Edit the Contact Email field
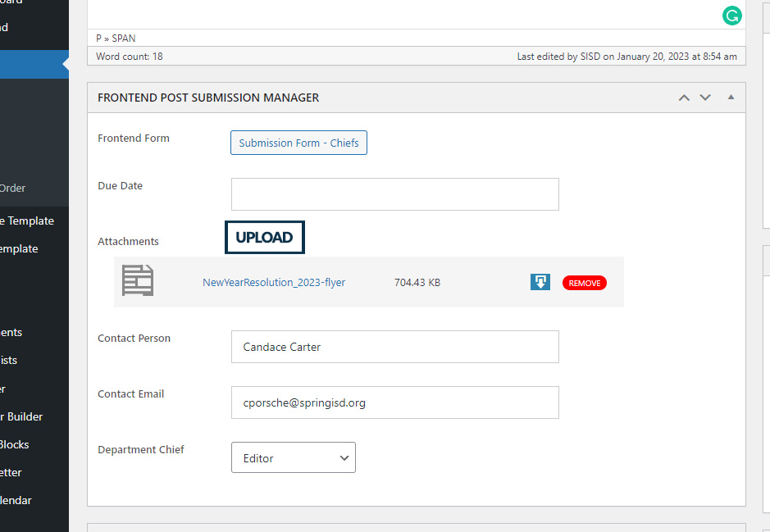 pyautogui.click(x=394, y=402)
